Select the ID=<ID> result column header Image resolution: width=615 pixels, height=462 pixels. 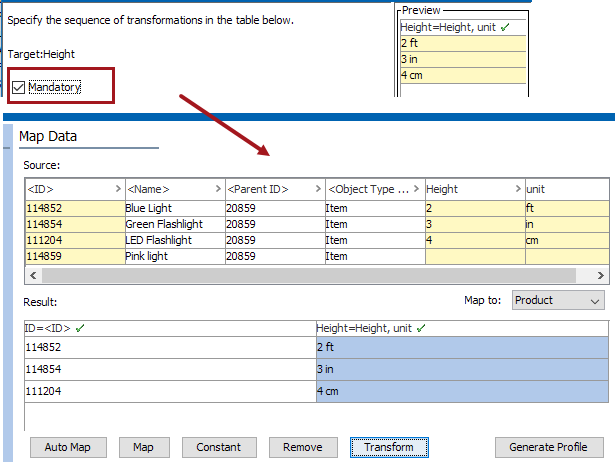click(x=170, y=328)
